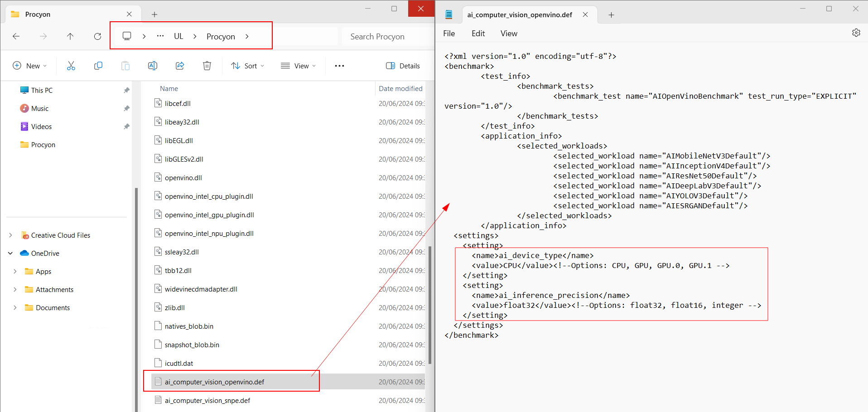Click the UL breadcrumb in the address bar

click(178, 36)
